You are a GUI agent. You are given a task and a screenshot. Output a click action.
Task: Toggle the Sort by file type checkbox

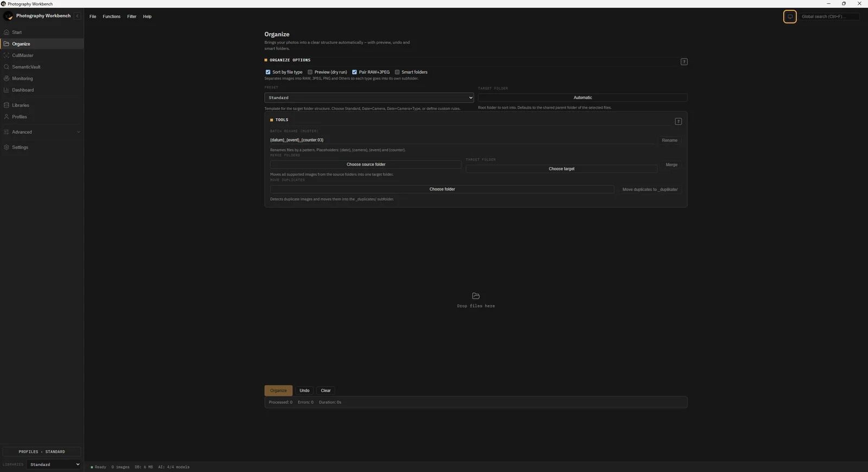pyautogui.click(x=268, y=72)
